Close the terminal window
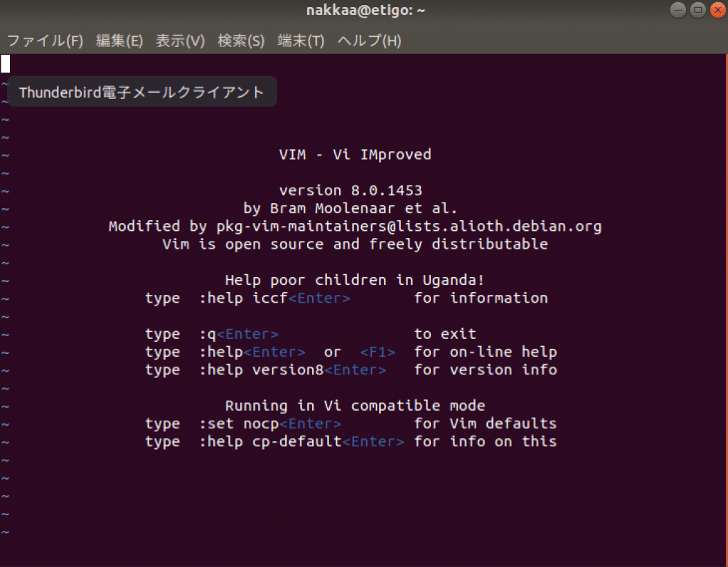This screenshot has height=567, width=728. (x=716, y=10)
